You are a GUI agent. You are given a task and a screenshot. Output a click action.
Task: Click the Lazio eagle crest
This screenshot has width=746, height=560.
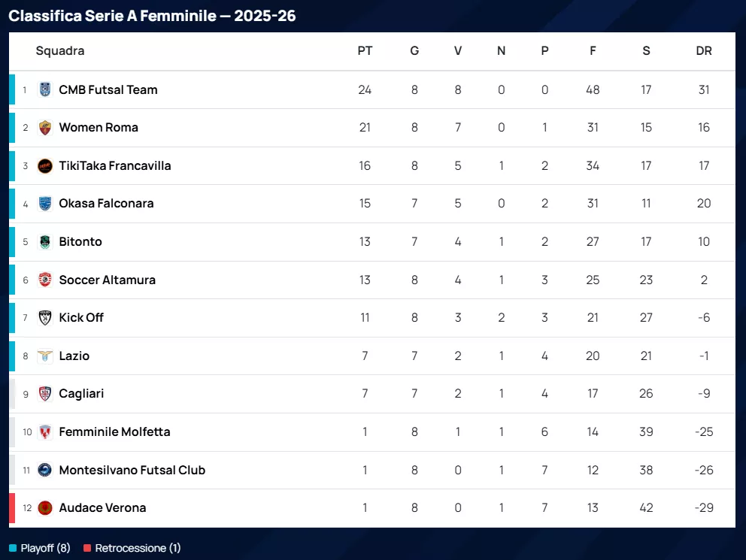point(45,356)
